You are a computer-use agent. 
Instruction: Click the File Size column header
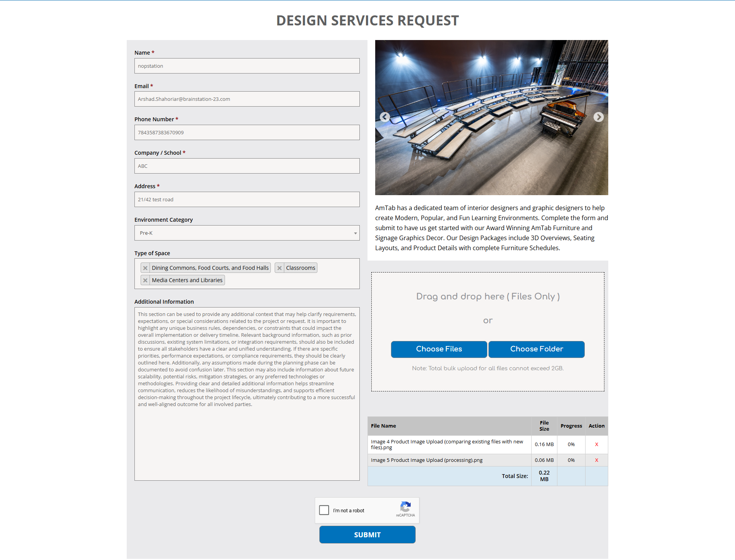pos(544,426)
